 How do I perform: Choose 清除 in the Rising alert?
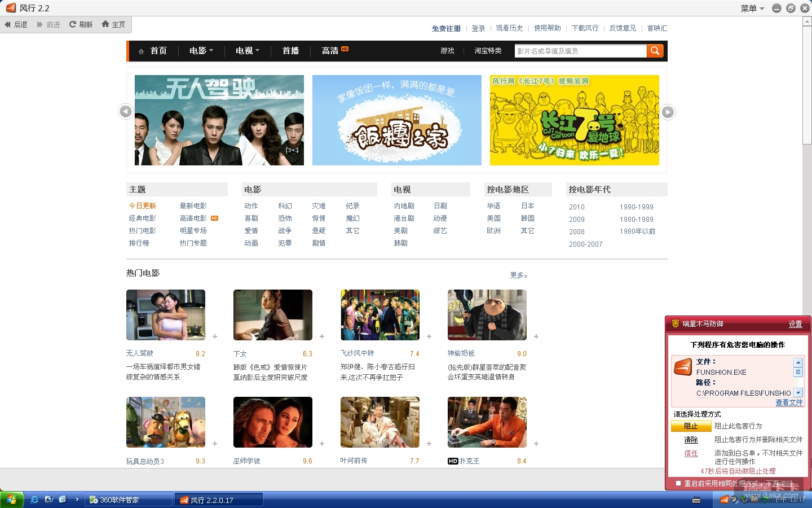691,440
